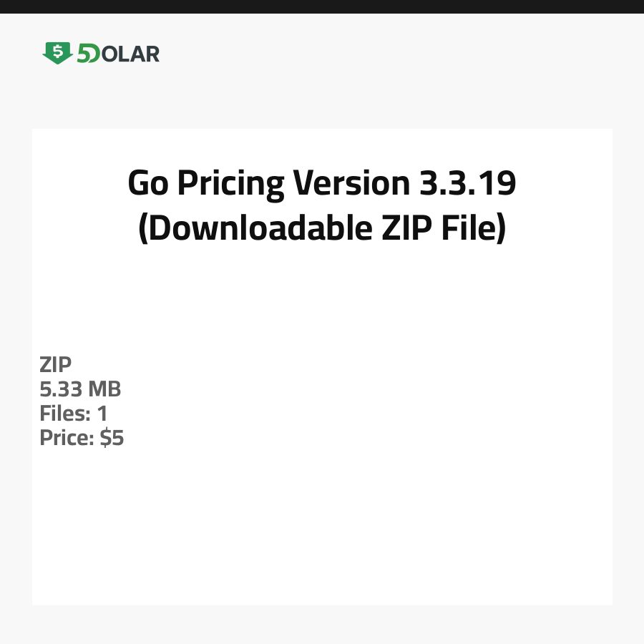The image size is (644, 644).
Task: Click the OLAR letters of the logo
Action: pos(130,54)
